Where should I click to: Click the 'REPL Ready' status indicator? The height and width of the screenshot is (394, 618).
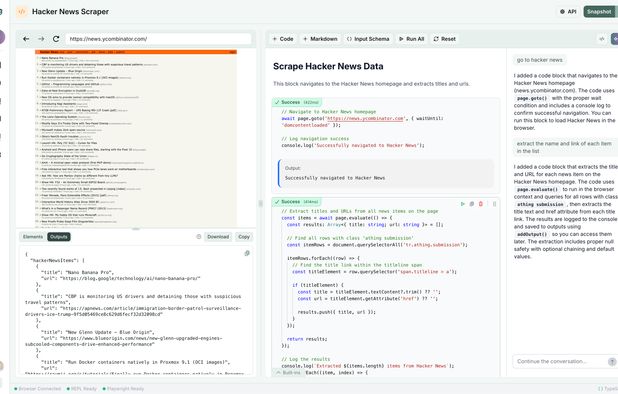click(x=82, y=389)
